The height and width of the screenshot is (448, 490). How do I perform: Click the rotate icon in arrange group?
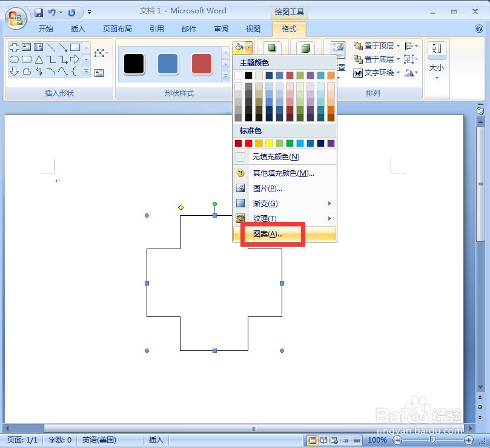(x=409, y=73)
